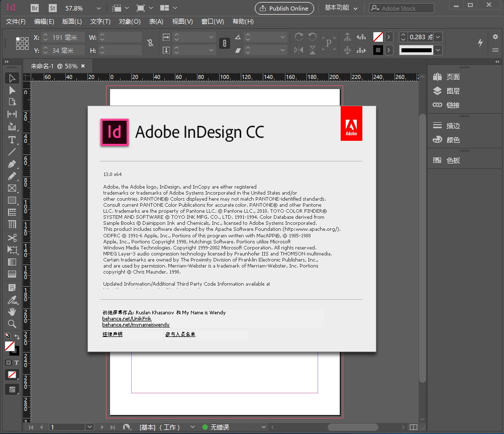
Task: Open the Layers panel
Action: tap(447, 91)
